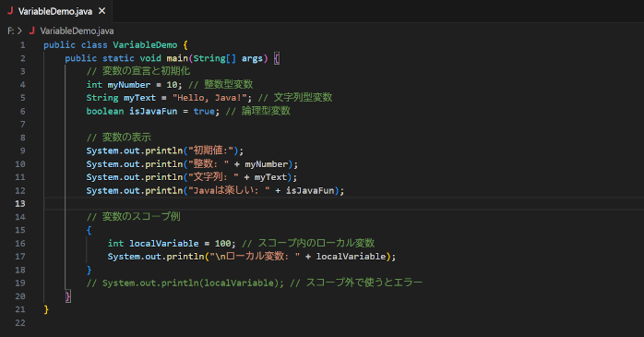The width and height of the screenshot is (644, 337).
Task: Click localVariable on line 17
Action: 351,257
